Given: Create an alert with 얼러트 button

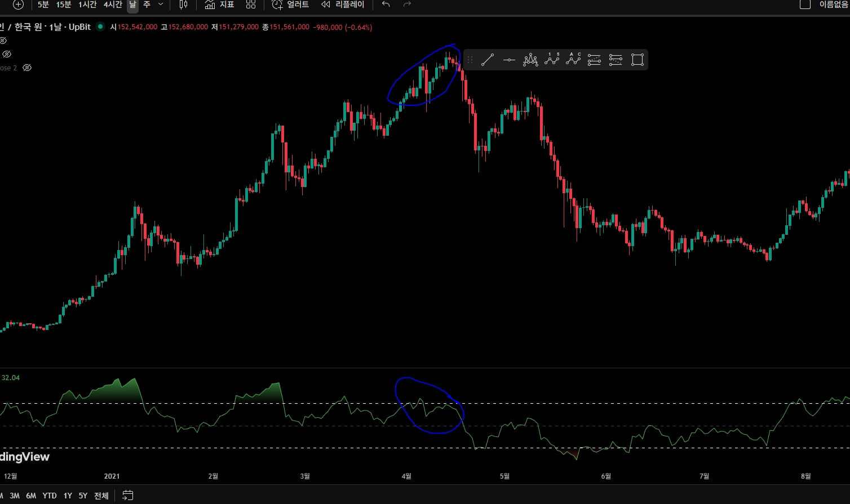Looking at the screenshot, I should pyautogui.click(x=290, y=5).
